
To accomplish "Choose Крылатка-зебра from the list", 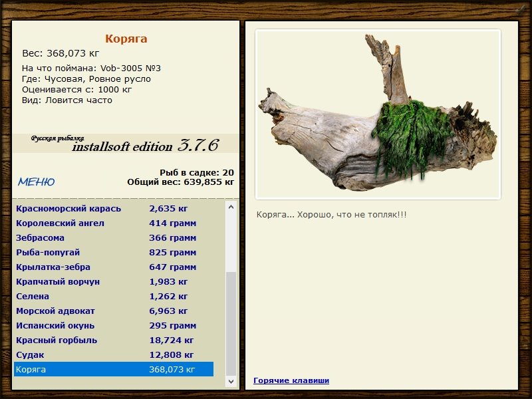I will pos(114,267).
